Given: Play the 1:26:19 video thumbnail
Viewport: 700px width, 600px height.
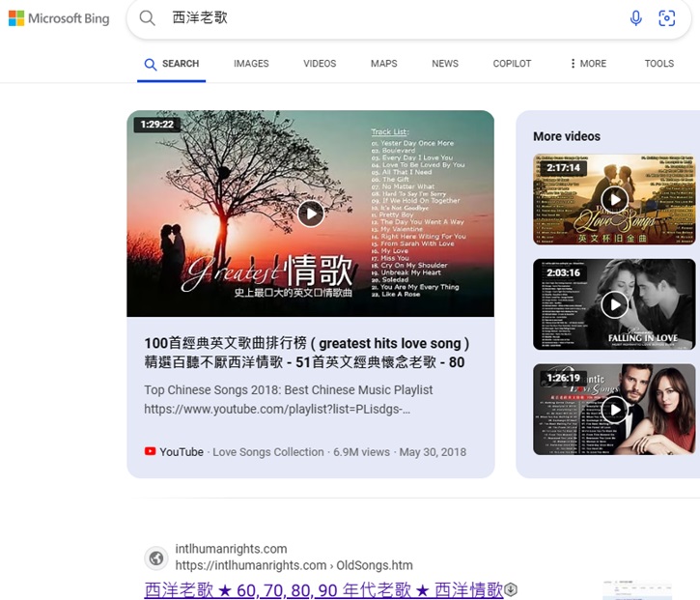Looking at the screenshot, I should coord(614,409).
